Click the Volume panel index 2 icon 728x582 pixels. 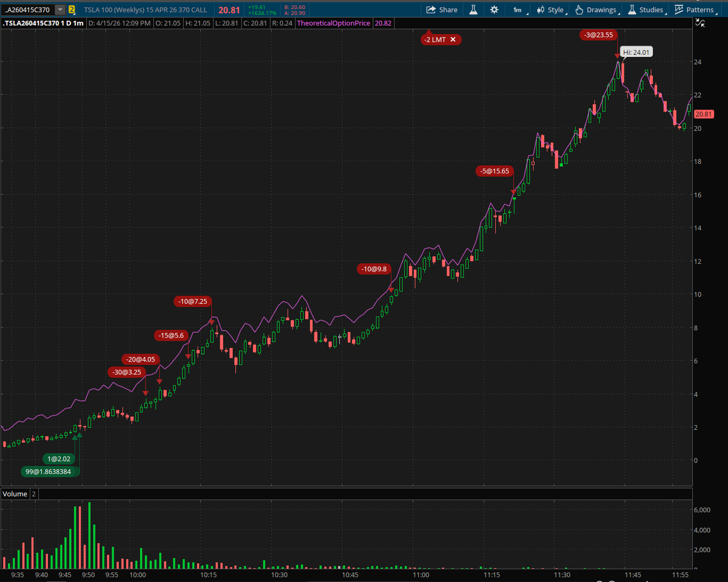click(x=34, y=493)
